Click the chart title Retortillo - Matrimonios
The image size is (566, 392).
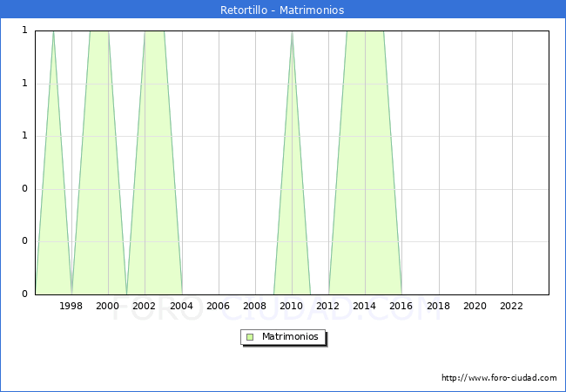tap(282, 10)
